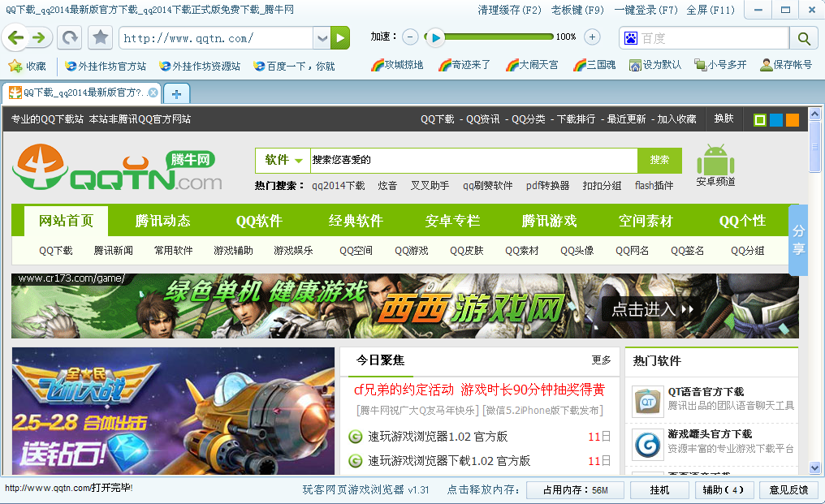Viewport: 825px width, 504px height.
Task: Launch the 攻城掠地 game shortcut
Action: click(397, 65)
